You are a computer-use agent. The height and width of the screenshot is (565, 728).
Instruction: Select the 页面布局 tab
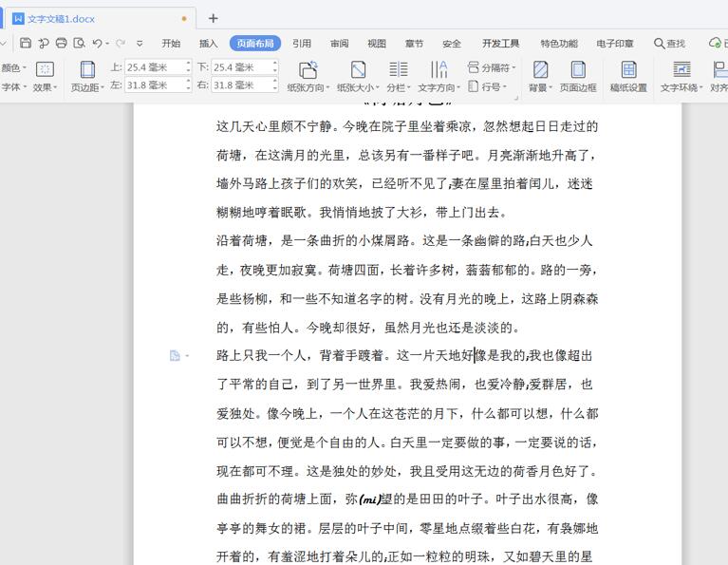tap(255, 44)
